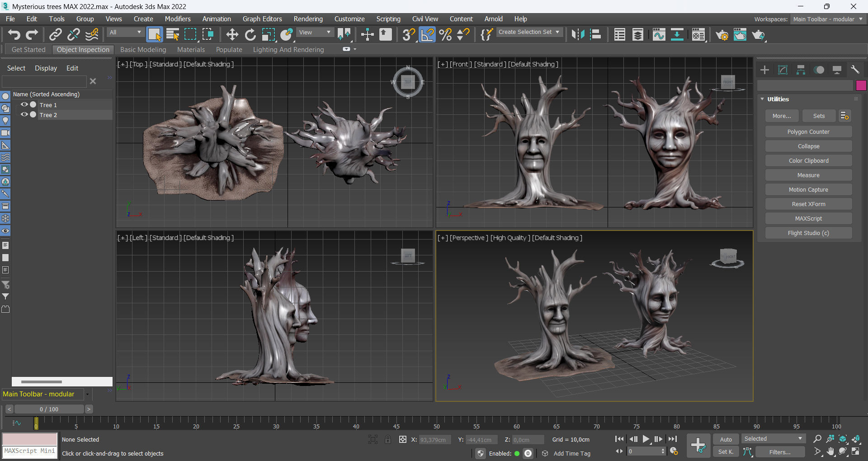Viewport: 868px width, 461px height.
Task: Open the Scene Explorer toggle icon
Action: (x=620, y=34)
